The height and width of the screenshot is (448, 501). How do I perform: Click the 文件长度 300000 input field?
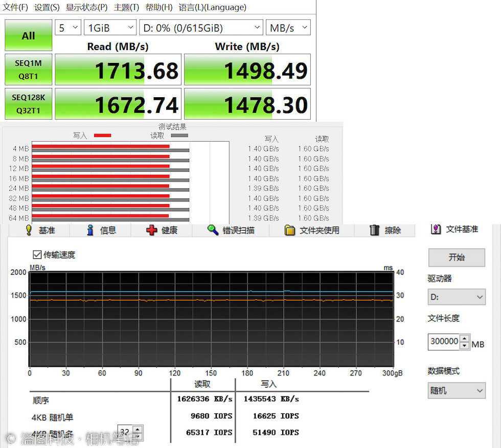[x=444, y=342]
